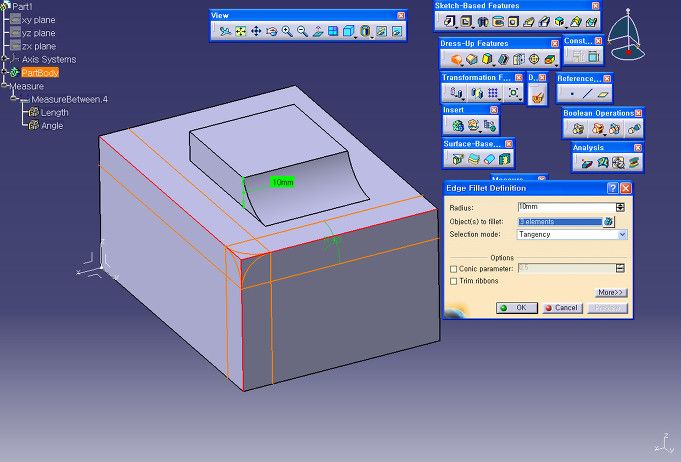
Task: Select the Edge Fillet tool in Dress-Up Features
Action: point(456,59)
